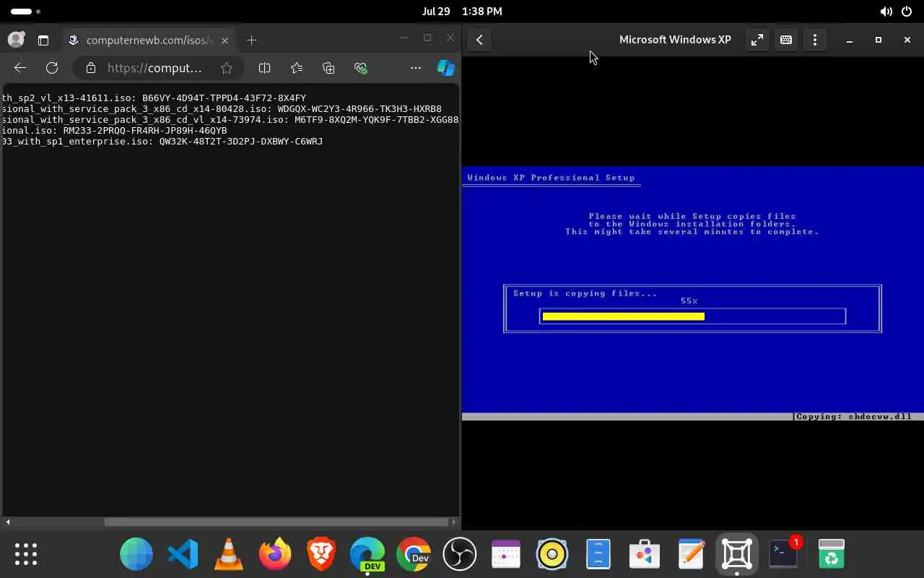This screenshot has height=578, width=924.
Task: Go back in Microsoft Windows XP window
Action: coord(479,40)
